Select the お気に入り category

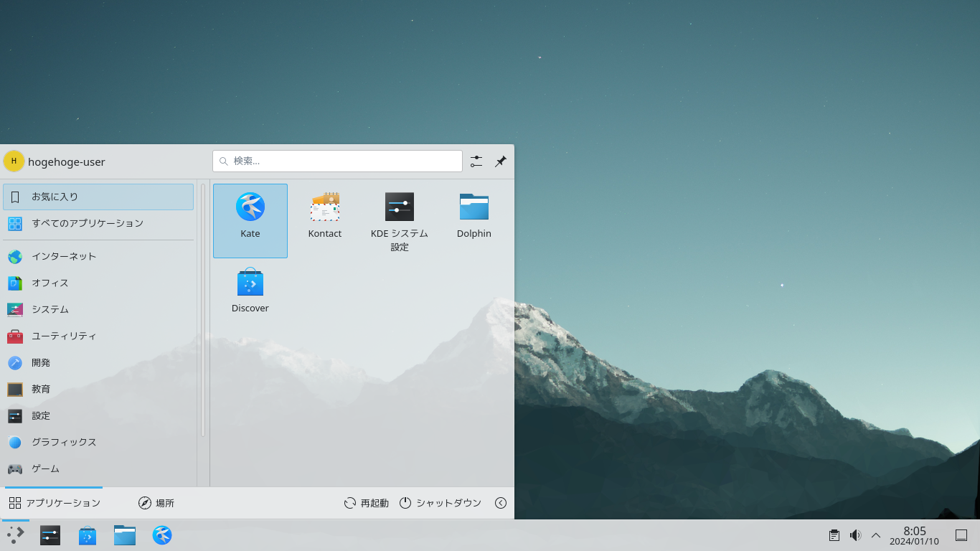(98, 197)
